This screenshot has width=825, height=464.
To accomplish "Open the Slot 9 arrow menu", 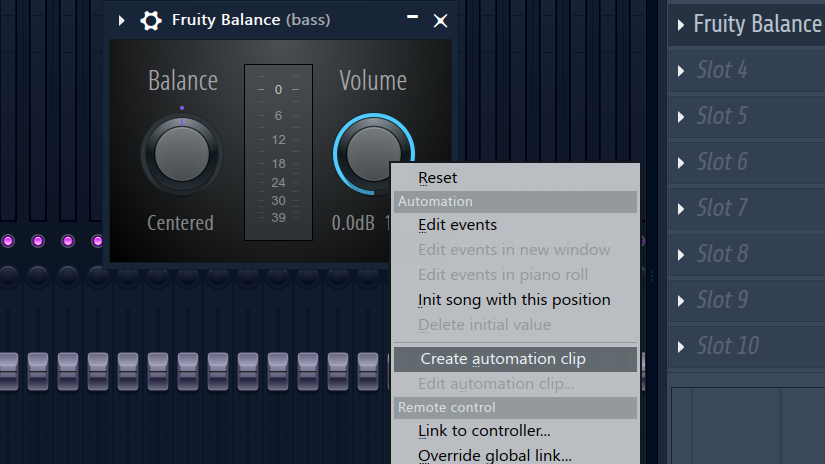I will pos(681,301).
